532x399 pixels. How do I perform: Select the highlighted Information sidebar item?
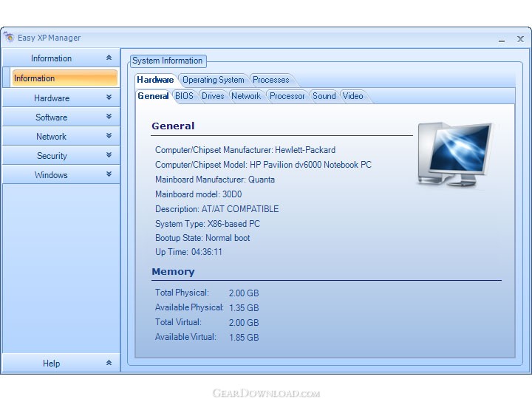64,78
